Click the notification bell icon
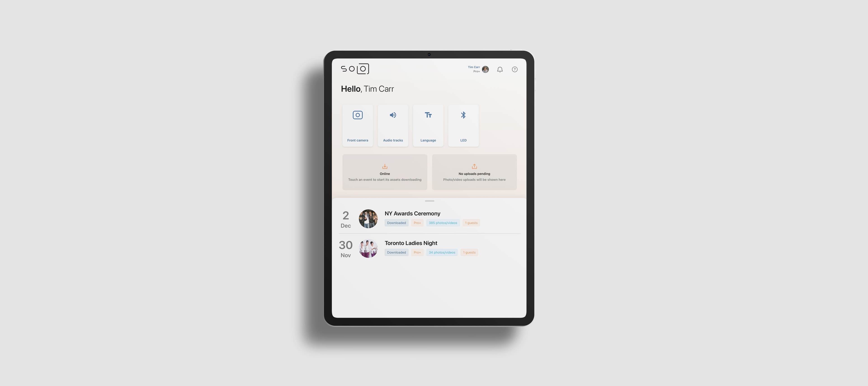 click(499, 69)
